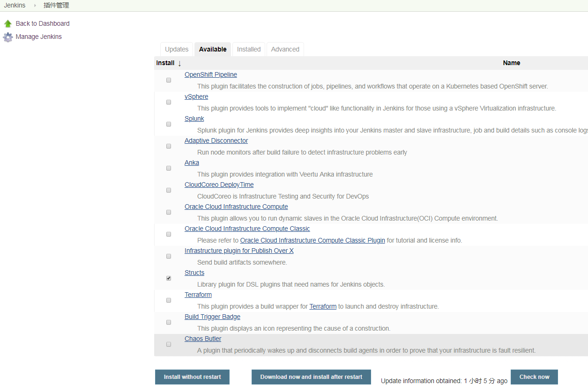Select the Splunk plugin for installation
This screenshot has height=392, width=588.
(168, 124)
